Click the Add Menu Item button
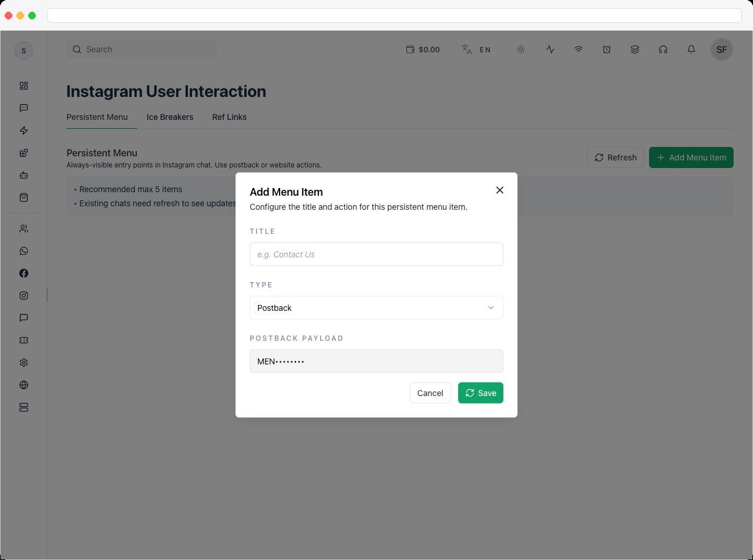Screen dimensions: 753x560 pos(691,157)
